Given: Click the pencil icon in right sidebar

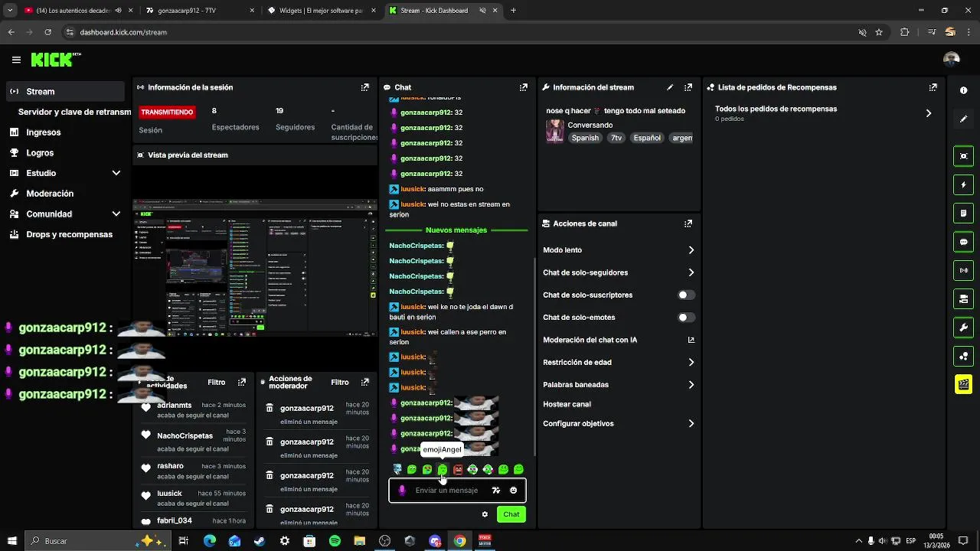Looking at the screenshot, I should pos(963,119).
